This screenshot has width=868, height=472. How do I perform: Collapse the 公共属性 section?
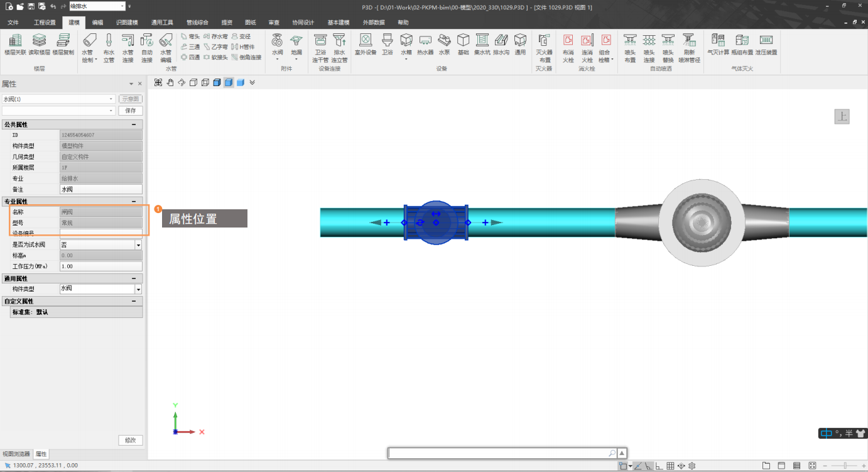134,124
